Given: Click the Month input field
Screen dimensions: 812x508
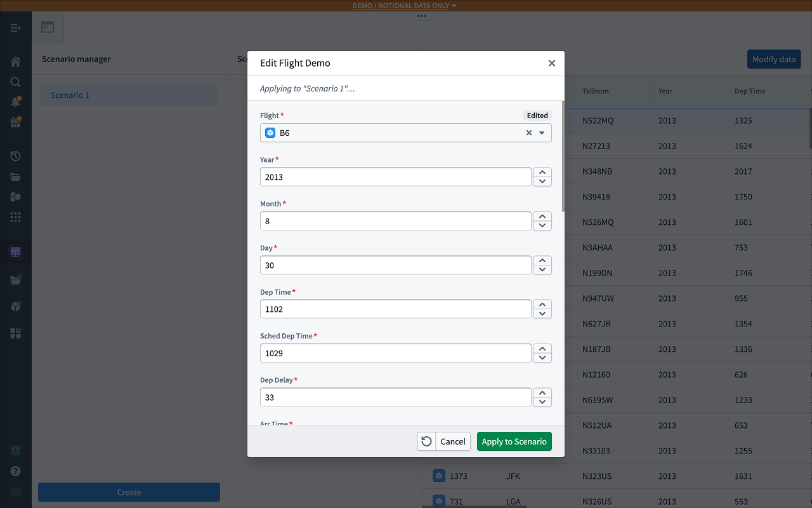Looking at the screenshot, I should pyautogui.click(x=395, y=221).
